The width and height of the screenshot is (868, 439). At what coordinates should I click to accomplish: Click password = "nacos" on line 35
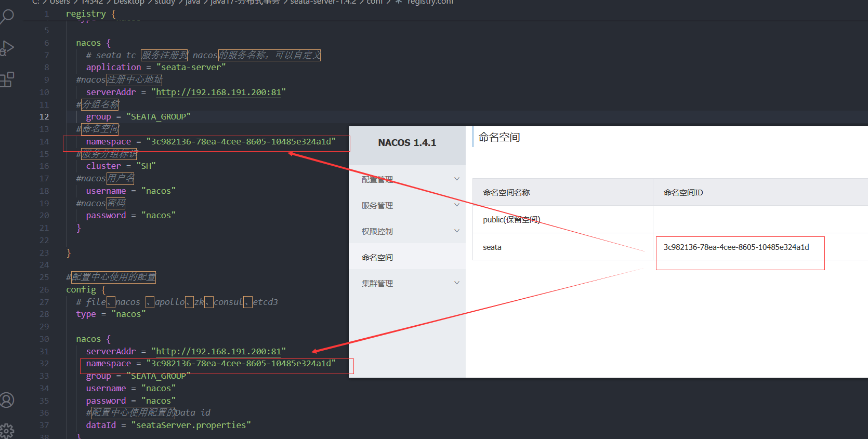point(131,401)
